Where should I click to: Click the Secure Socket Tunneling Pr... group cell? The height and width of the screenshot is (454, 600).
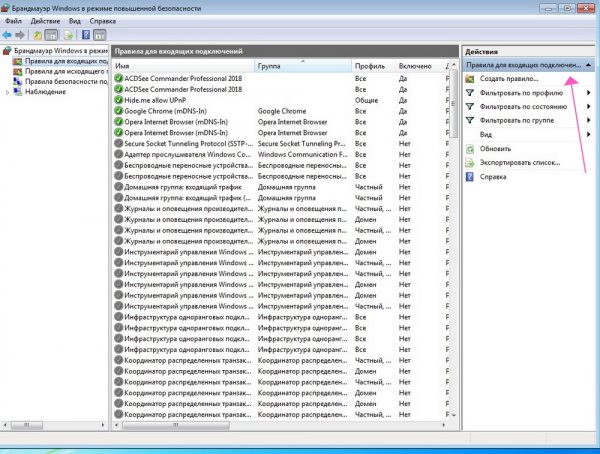coord(301,143)
